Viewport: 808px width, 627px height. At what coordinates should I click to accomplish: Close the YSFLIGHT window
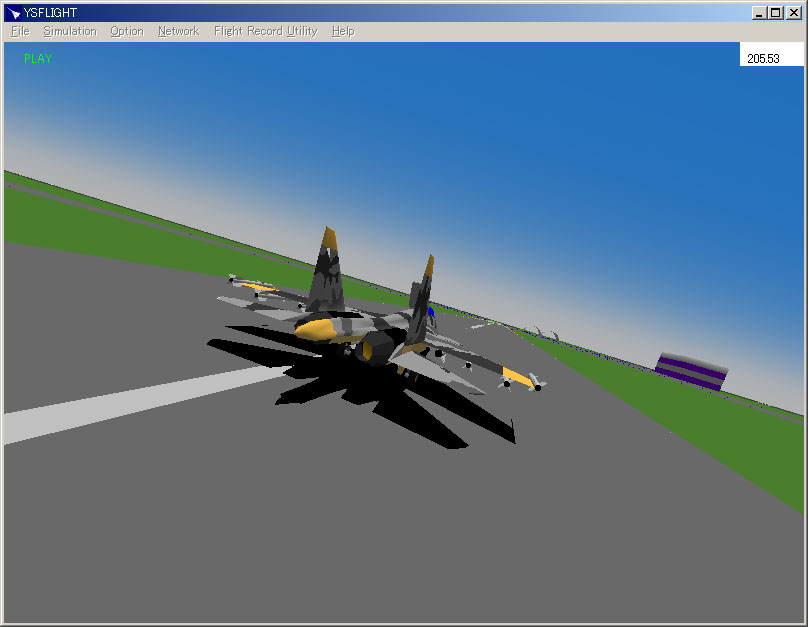[794, 13]
